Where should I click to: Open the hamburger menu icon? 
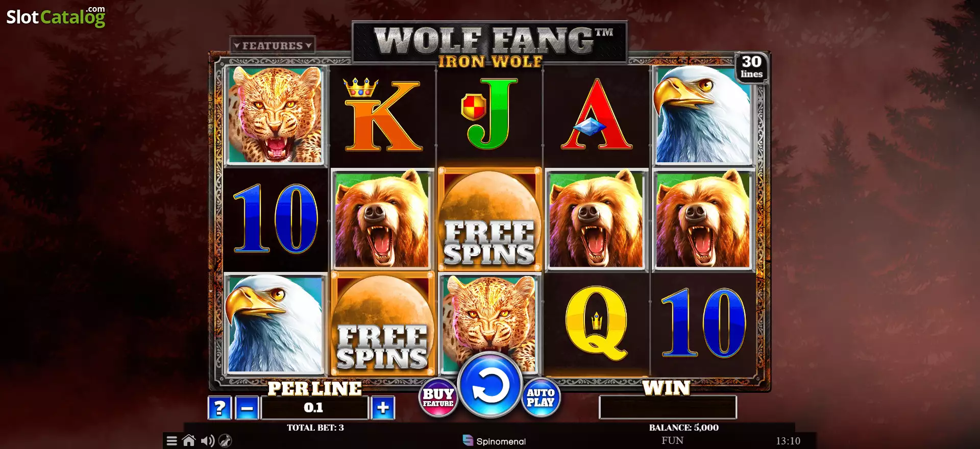click(172, 441)
